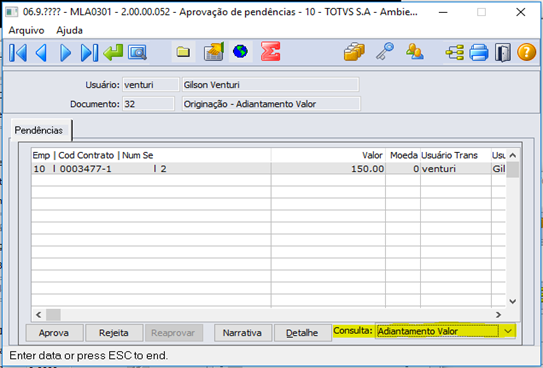Click the yellow folder toolbar icon

coord(183,52)
